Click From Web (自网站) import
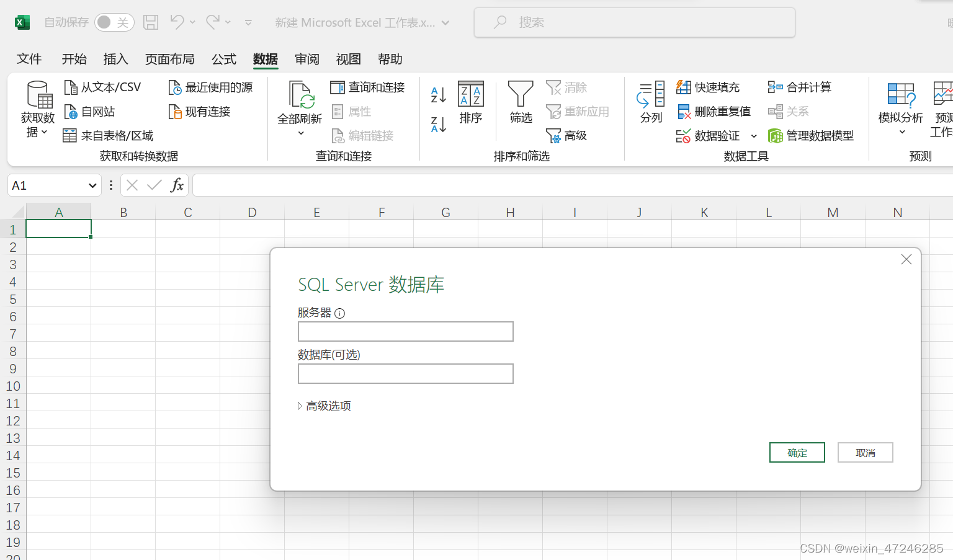Screen dimensions: 953x560 click(x=90, y=112)
